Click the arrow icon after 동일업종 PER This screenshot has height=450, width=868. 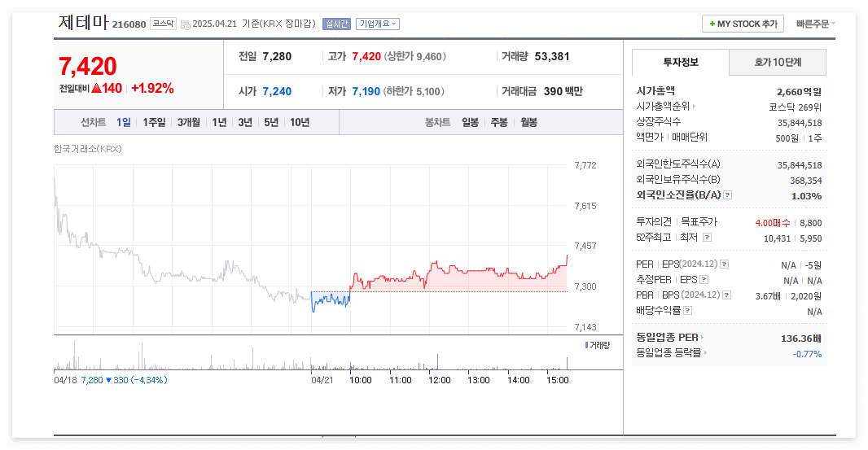pyautogui.click(x=702, y=337)
